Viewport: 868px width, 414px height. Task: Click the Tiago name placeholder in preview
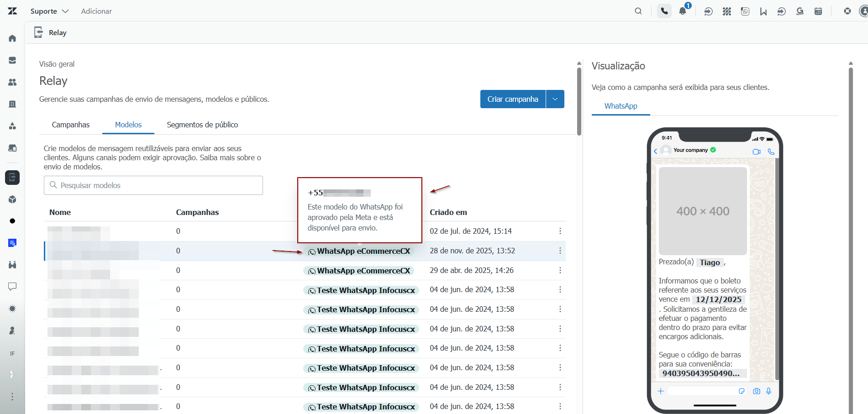click(x=710, y=262)
